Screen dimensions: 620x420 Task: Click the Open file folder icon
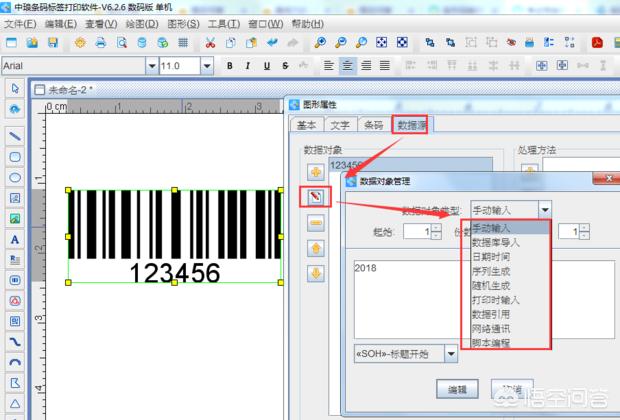click(x=32, y=42)
